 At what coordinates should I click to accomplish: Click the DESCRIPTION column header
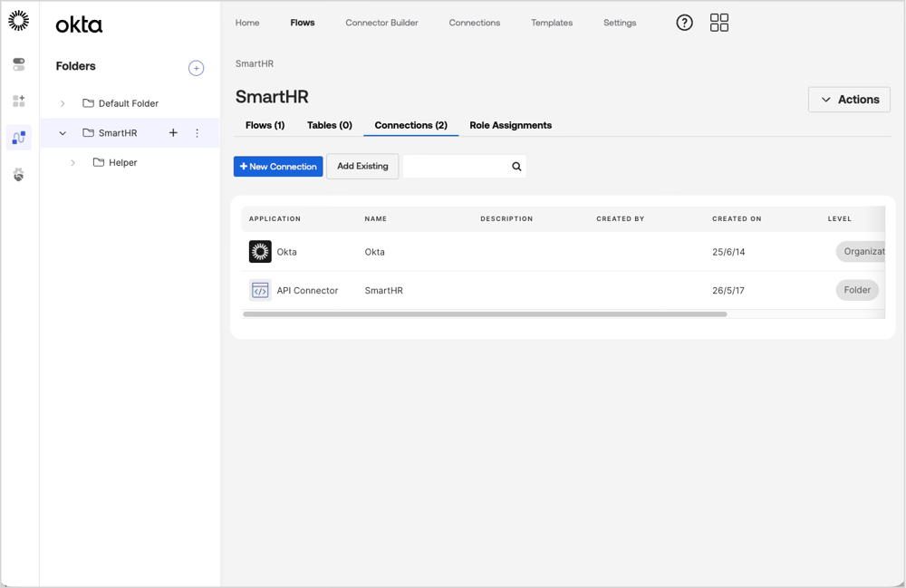506,219
